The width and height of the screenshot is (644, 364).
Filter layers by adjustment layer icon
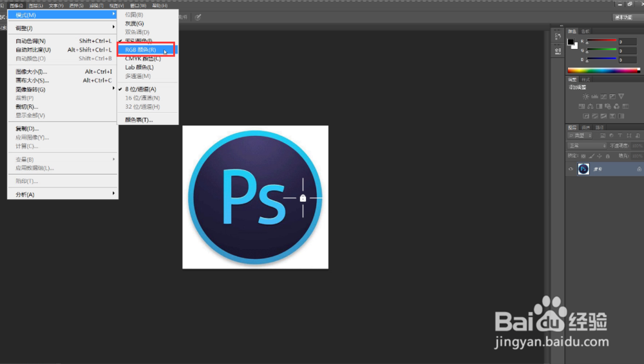[611, 135]
